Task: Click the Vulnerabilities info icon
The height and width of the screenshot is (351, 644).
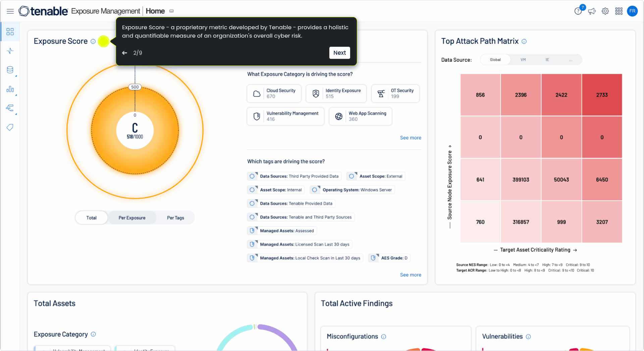Action: coord(528,337)
